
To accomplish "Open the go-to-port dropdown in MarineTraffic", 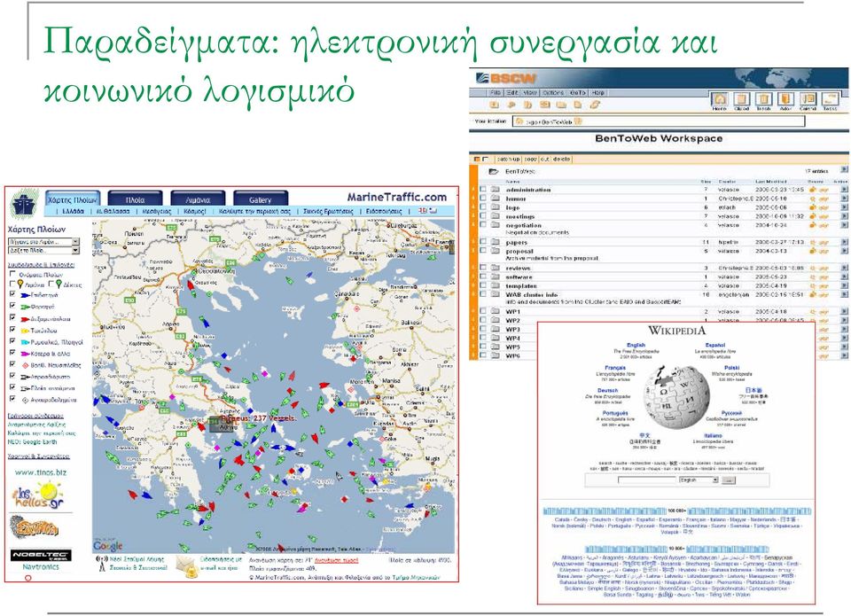I will [43, 241].
